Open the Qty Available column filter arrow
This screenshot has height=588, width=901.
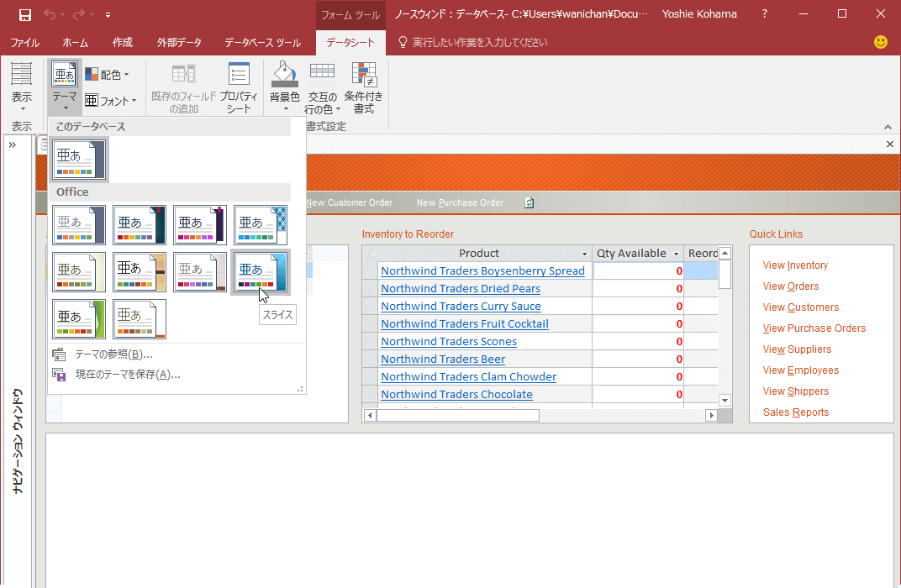pyautogui.click(x=676, y=254)
